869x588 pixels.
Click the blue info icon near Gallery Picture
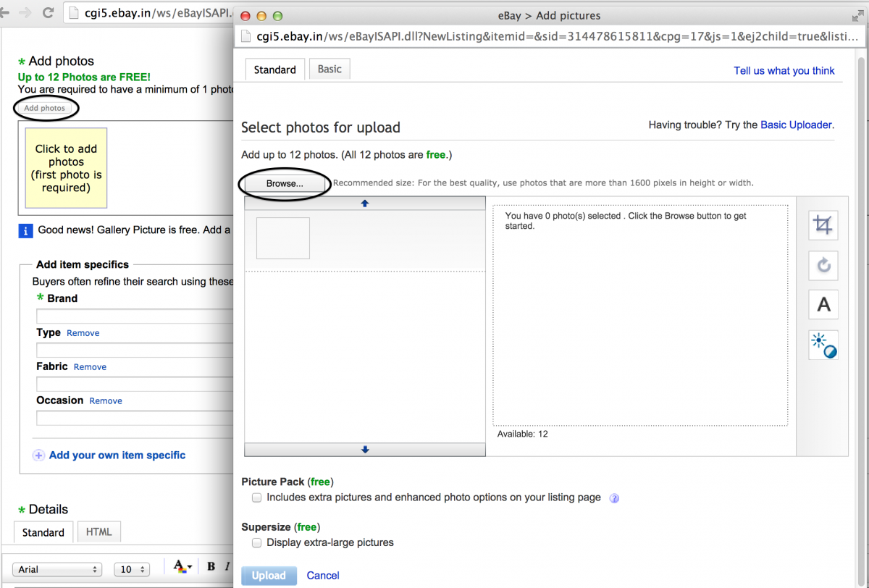coord(25,230)
